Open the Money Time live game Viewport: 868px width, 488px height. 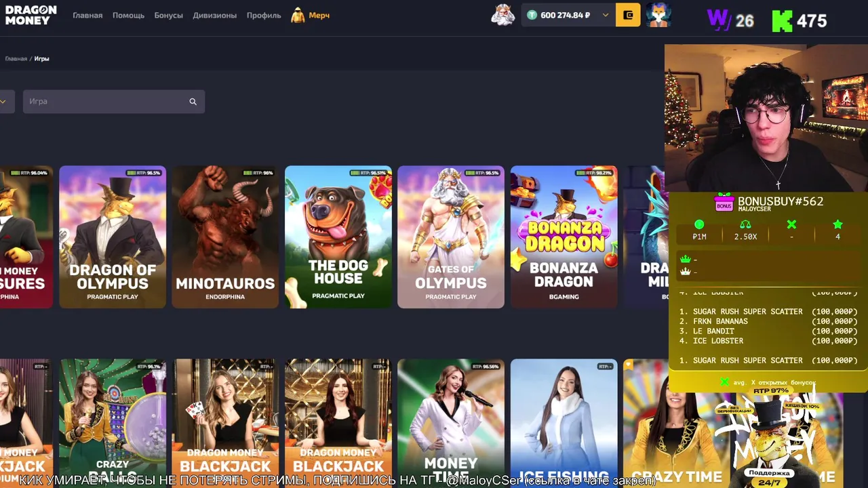pos(451,424)
